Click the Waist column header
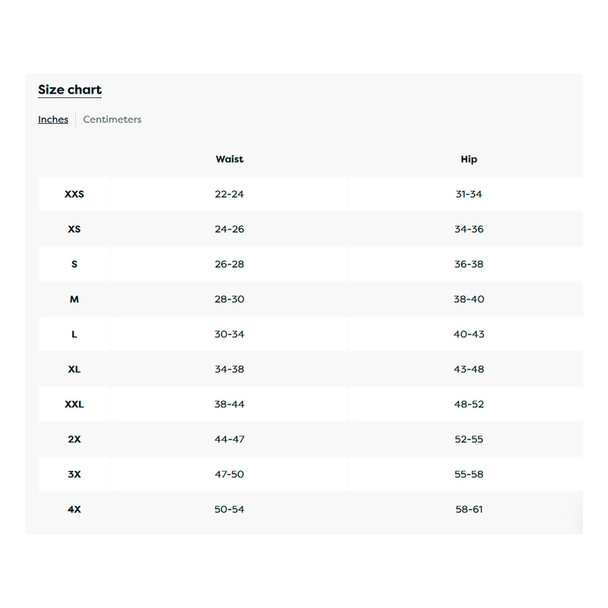 coord(230,159)
